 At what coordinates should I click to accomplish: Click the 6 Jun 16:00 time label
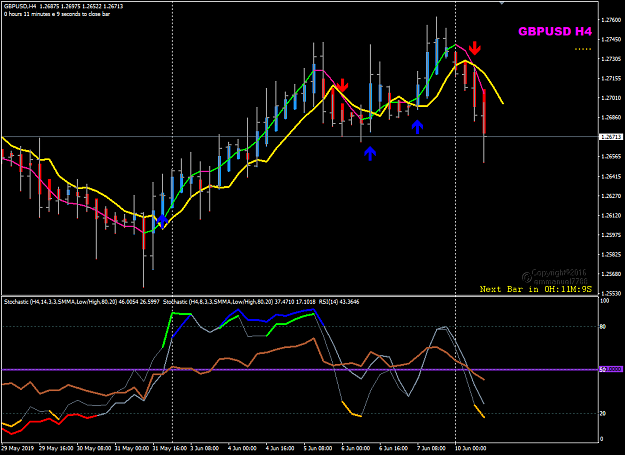[x=393, y=449]
